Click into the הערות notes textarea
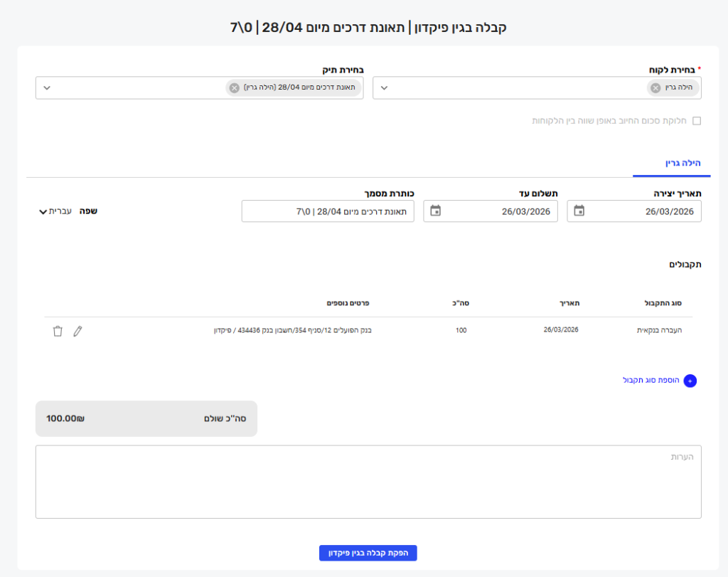Screen dimensions: 728x577 click(x=368, y=482)
